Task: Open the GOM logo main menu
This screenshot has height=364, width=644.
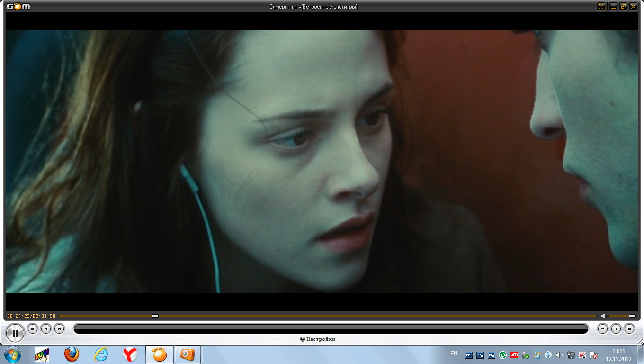Action: [18, 6]
